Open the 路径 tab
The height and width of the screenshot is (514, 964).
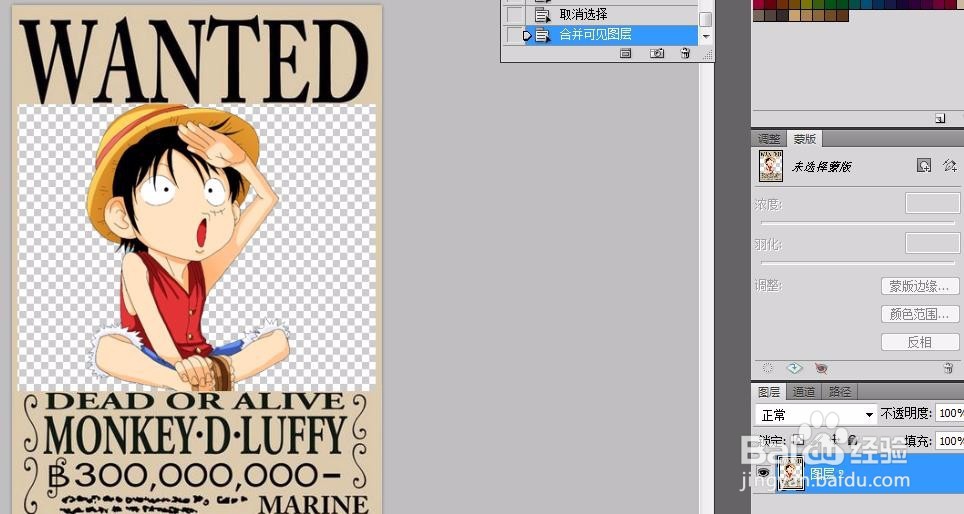click(x=839, y=392)
